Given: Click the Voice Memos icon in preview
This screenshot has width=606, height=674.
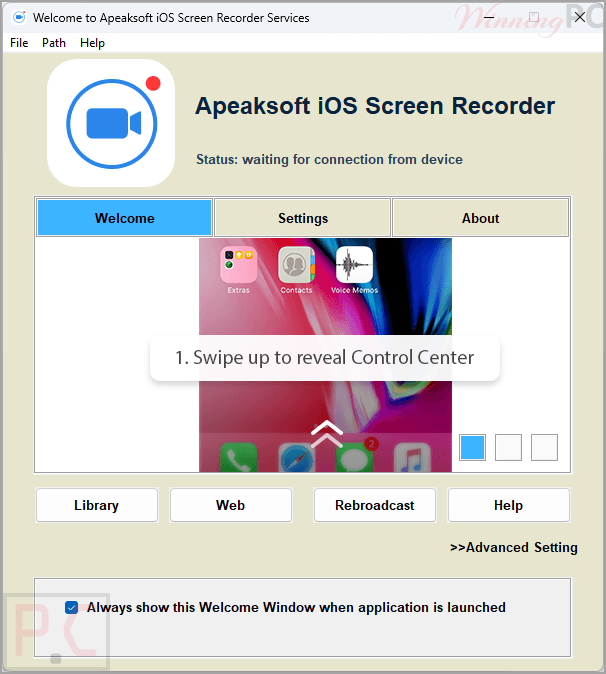Looking at the screenshot, I should coord(354,264).
